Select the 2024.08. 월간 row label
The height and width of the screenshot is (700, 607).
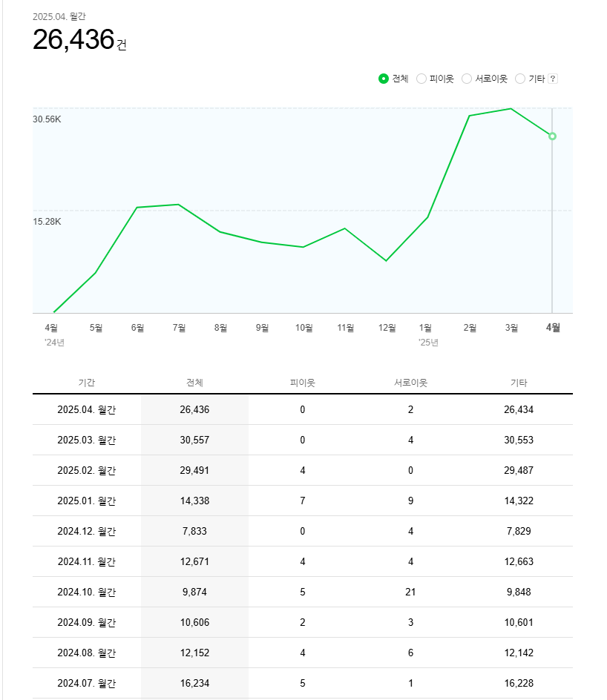[x=87, y=653]
